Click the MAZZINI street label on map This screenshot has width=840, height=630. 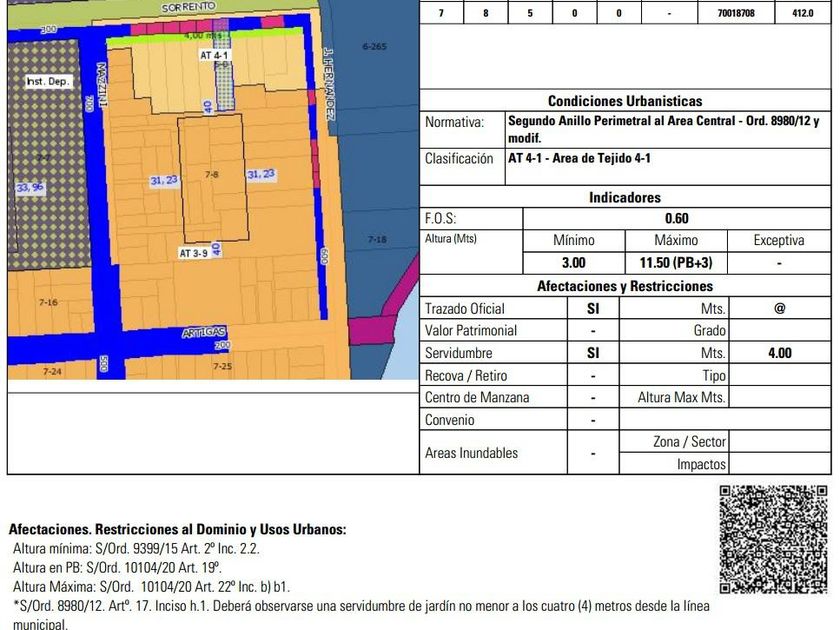tap(101, 85)
